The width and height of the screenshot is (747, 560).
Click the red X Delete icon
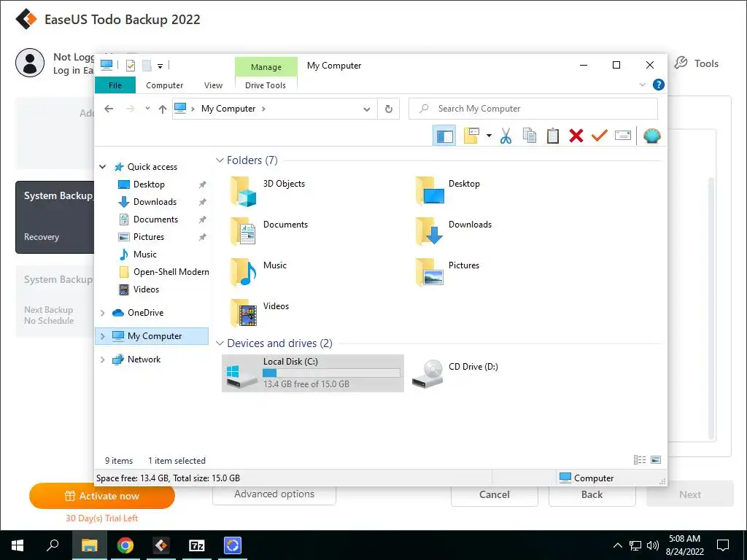(576, 136)
